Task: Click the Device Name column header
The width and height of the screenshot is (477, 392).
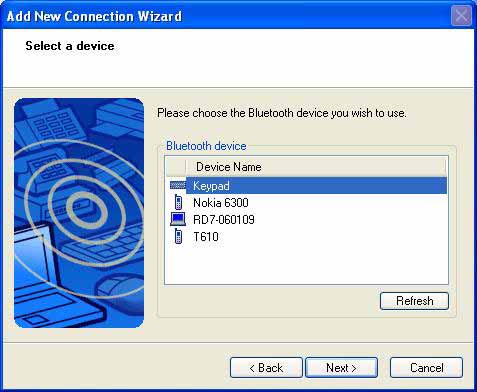Action: (x=315, y=167)
